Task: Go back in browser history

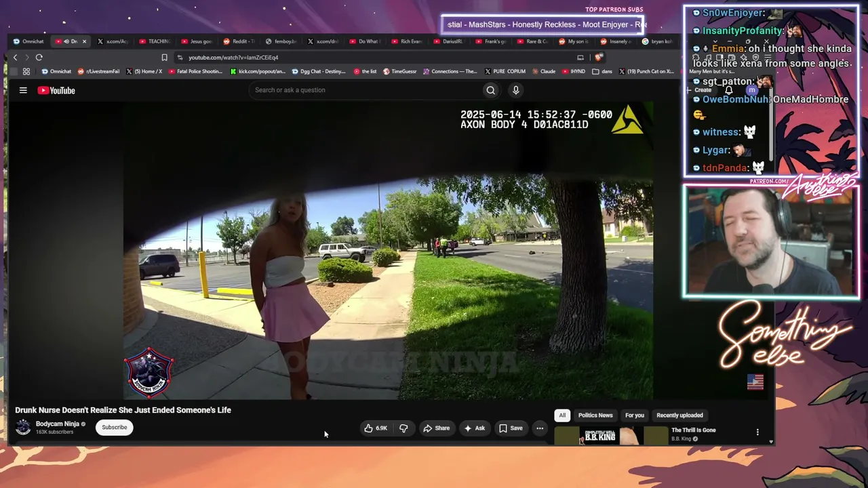Action: [x=15, y=58]
